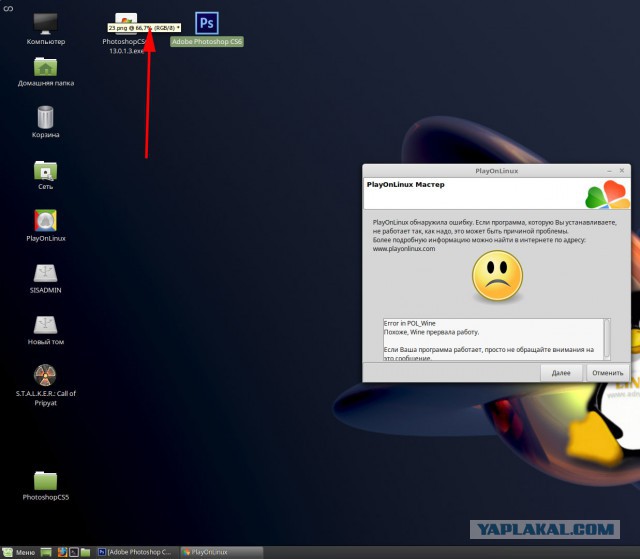Click the www.playonlinux.com address text

[404, 248]
